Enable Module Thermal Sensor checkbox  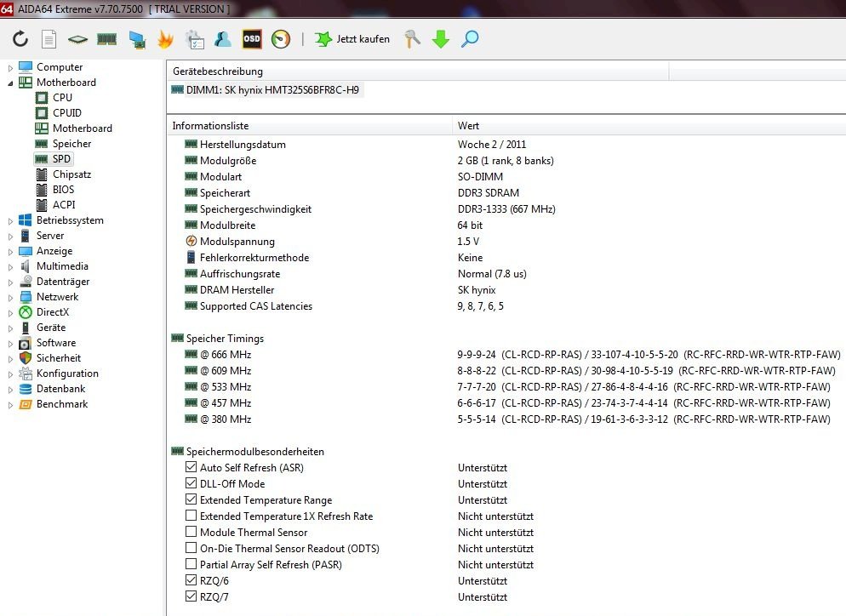191,533
